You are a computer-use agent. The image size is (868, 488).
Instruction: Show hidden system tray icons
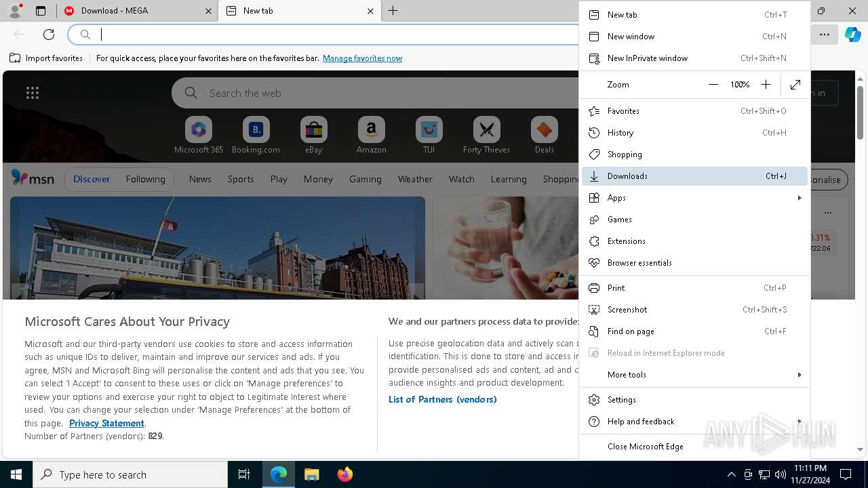[731, 474]
